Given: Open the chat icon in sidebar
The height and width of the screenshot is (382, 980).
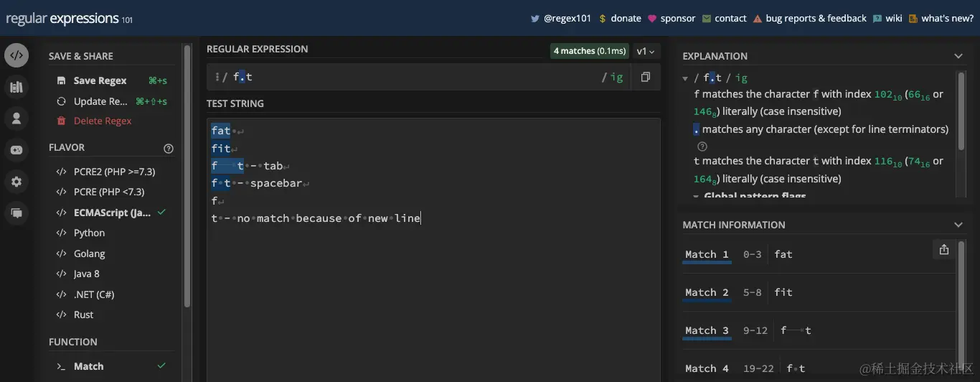Looking at the screenshot, I should point(17,213).
